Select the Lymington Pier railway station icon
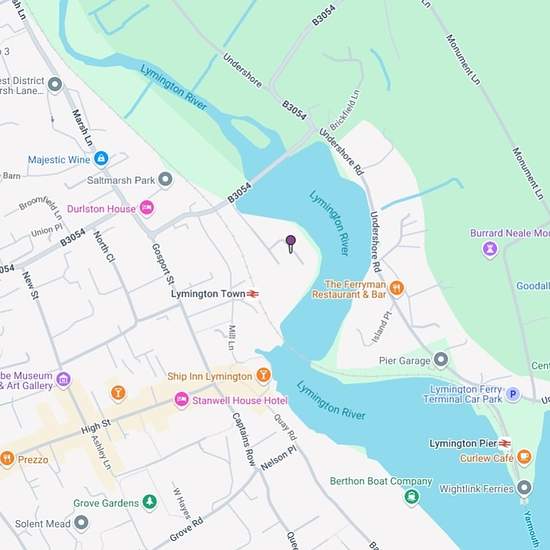This screenshot has height=550, width=550. (x=504, y=443)
